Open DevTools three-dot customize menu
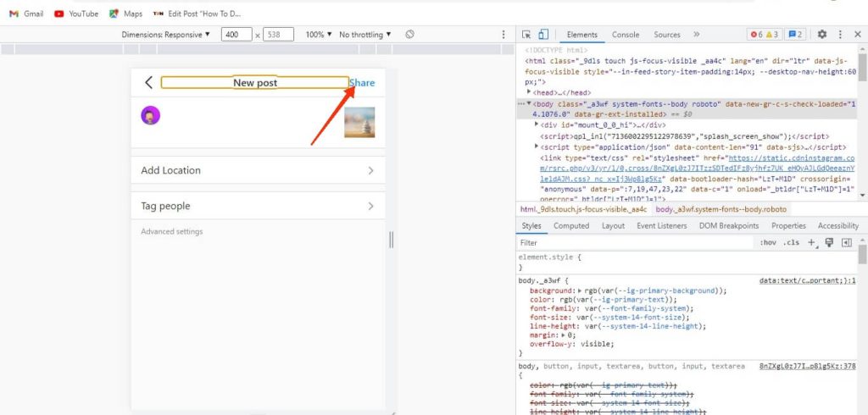 point(840,35)
